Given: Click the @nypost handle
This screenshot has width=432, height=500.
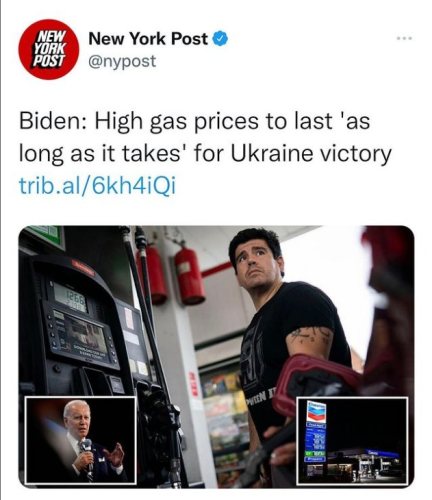Looking at the screenshot, I should [x=122, y=61].
